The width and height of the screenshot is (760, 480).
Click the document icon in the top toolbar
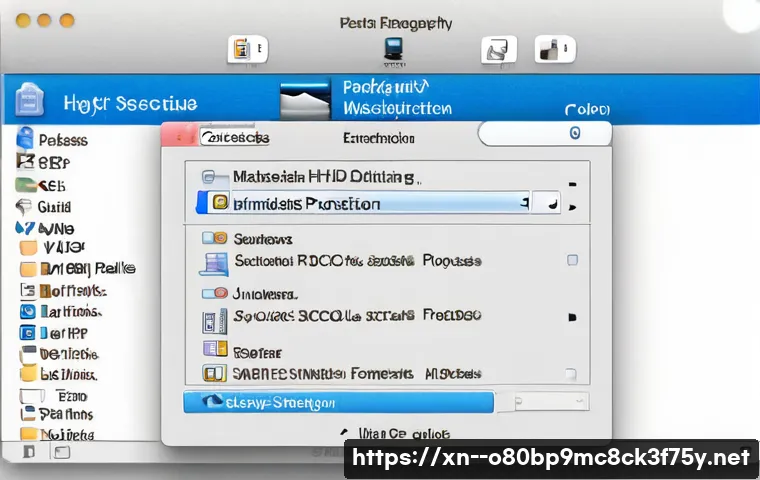point(243,49)
